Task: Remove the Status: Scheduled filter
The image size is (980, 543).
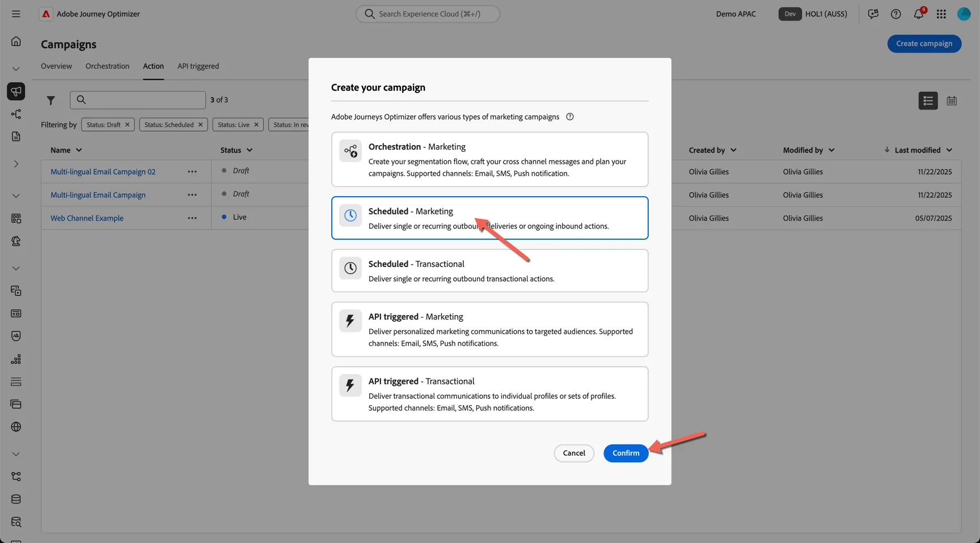Action: [x=200, y=125]
